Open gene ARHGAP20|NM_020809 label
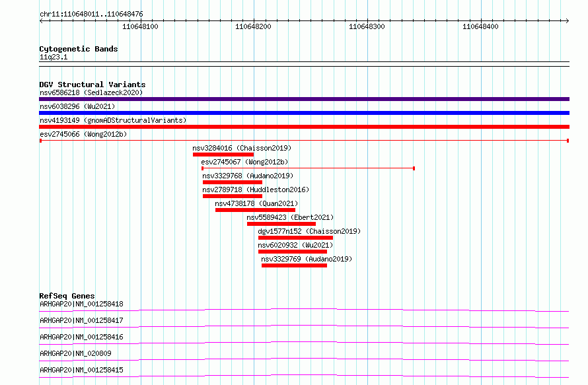This screenshot has height=385, width=588. coord(75,353)
